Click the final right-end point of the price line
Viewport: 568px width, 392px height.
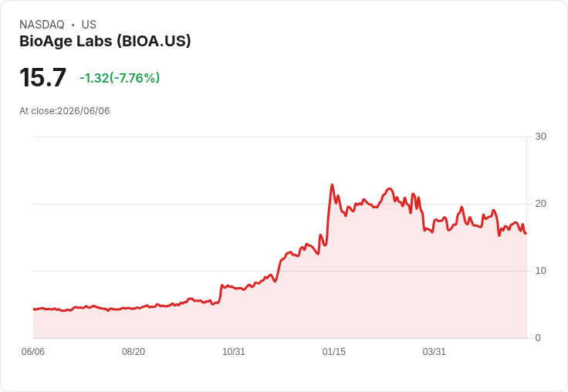click(526, 233)
